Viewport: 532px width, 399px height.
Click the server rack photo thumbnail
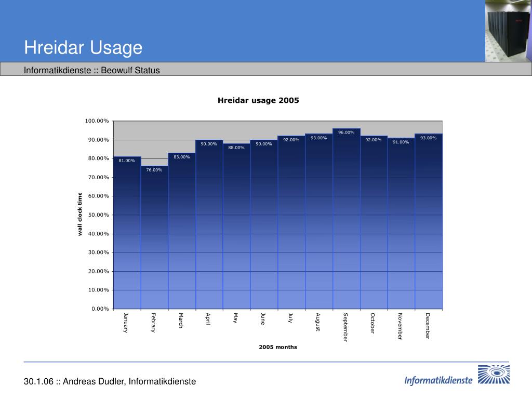pos(509,31)
